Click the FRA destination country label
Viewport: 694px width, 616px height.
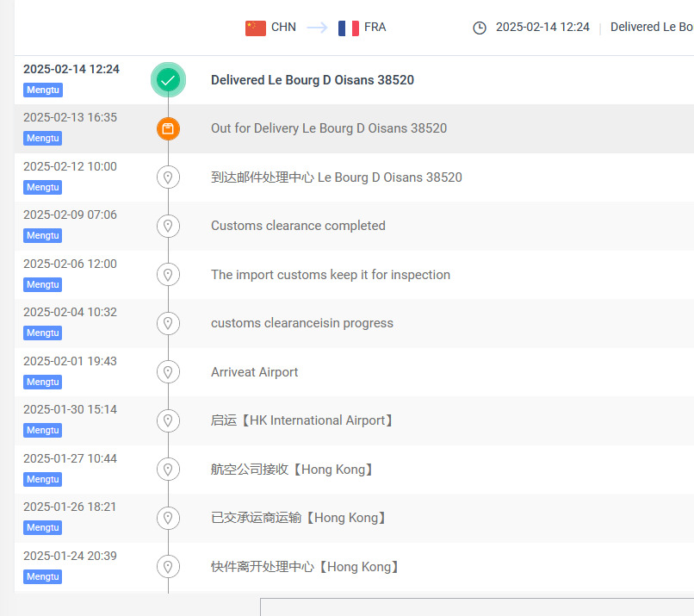[x=375, y=28]
